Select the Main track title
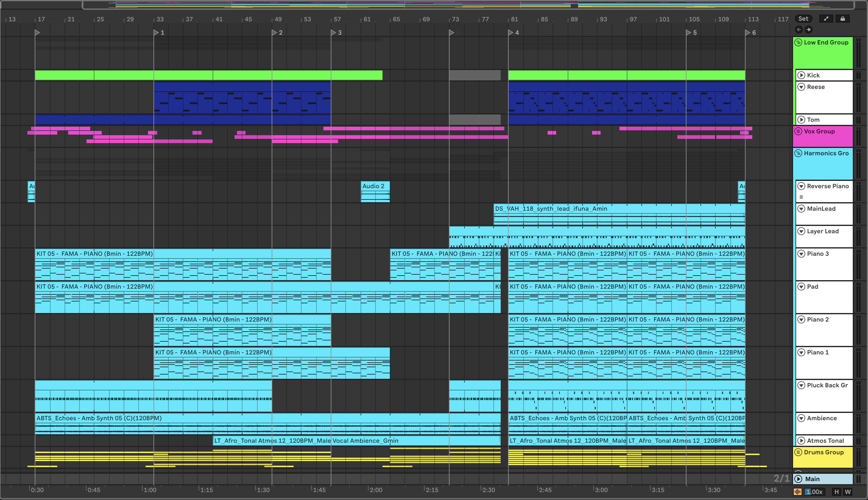This screenshot has width=868, height=500. [x=812, y=479]
